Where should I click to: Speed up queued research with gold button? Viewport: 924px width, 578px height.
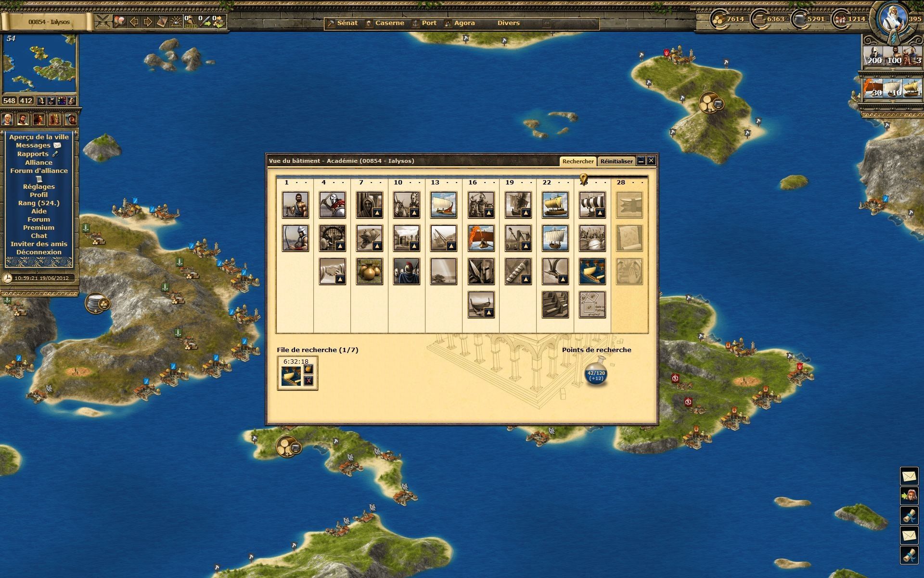pos(309,369)
